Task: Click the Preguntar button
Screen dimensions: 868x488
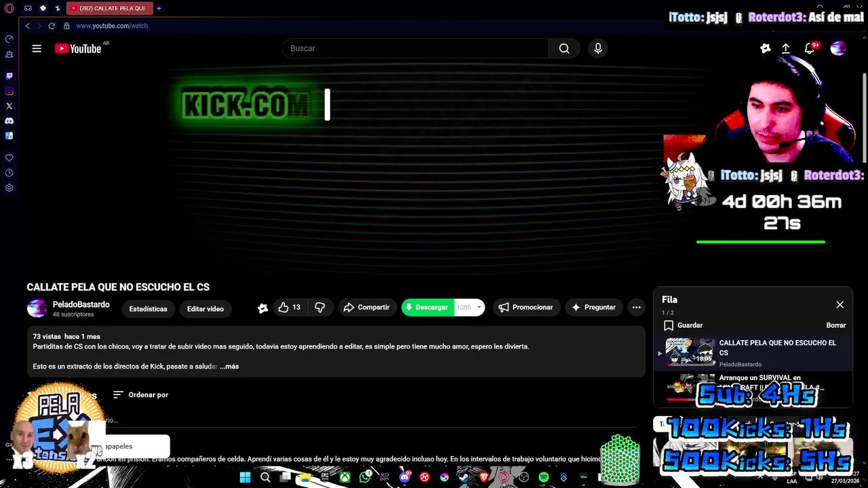Action: (x=594, y=308)
